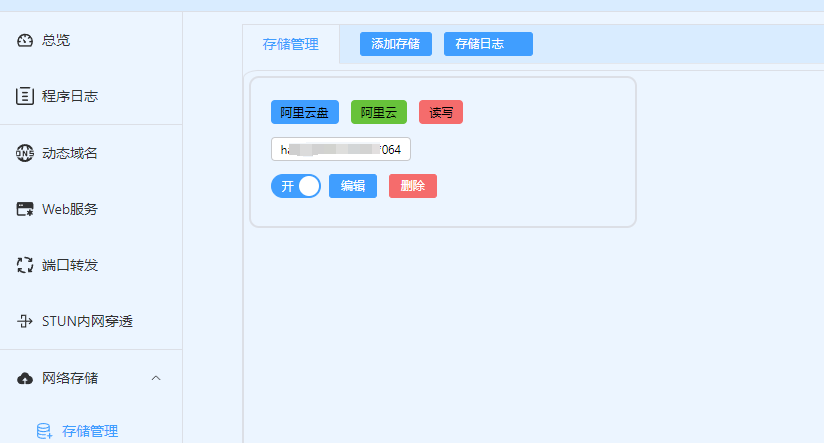Click the red 删除 button
The width and height of the screenshot is (824, 443).
[x=412, y=186]
